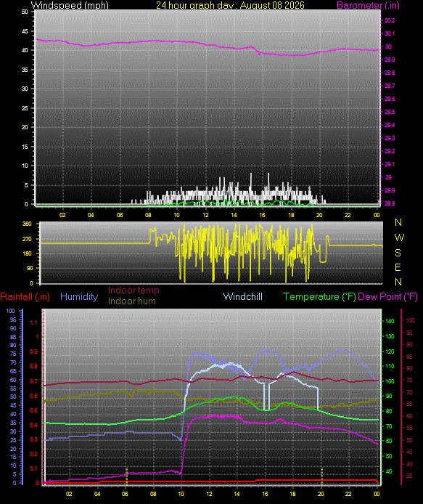Viewport: 423px width, 504px height.
Task: Click the 'Barometer (.in)' axis title
Action: (368, 5)
